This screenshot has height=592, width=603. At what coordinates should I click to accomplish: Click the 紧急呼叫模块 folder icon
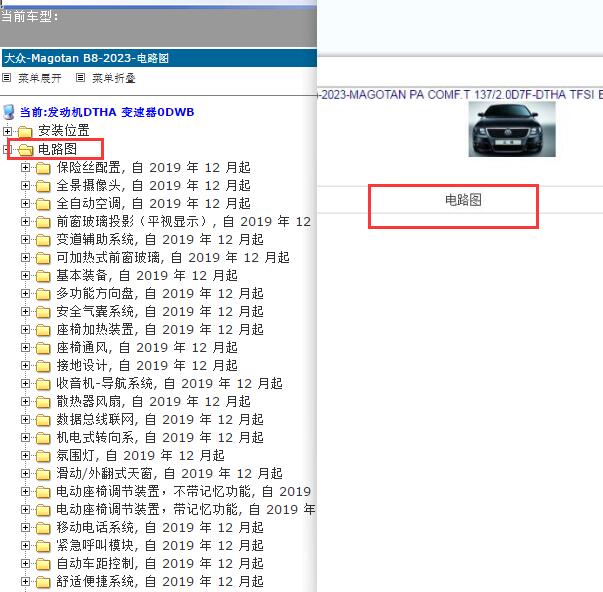click(x=43, y=546)
